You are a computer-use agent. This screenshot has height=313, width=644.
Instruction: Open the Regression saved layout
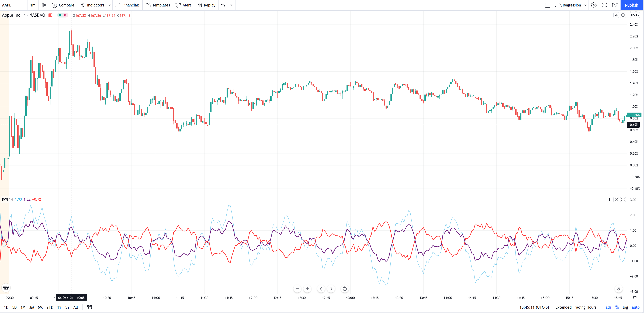pos(568,5)
